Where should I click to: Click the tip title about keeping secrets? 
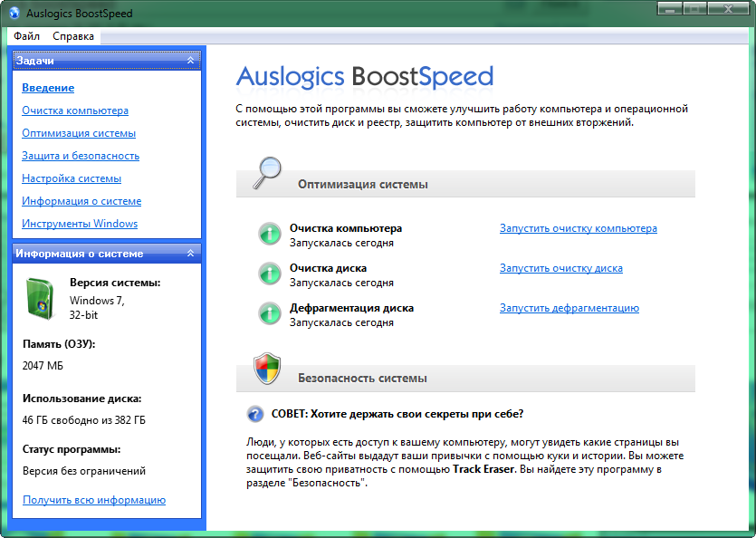397,414
